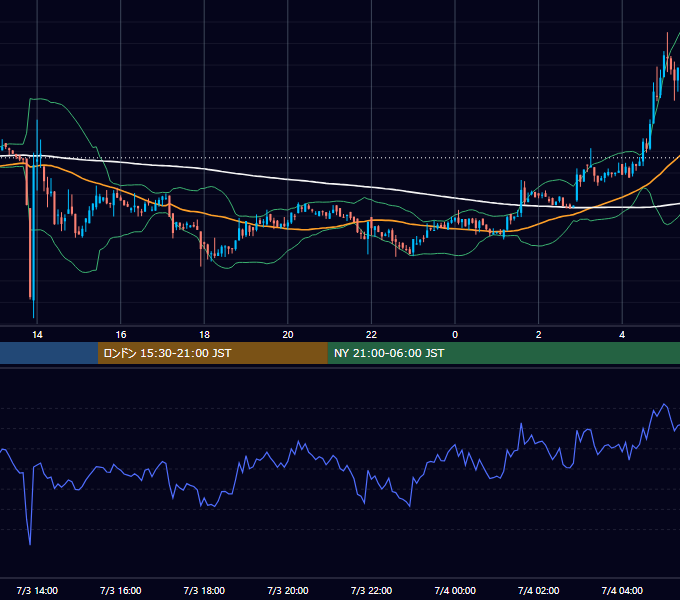Image resolution: width=680 pixels, height=600 pixels.
Task: Click the 16 hour label on upper axis
Action: pyautogui.click(x=121, y=335)
